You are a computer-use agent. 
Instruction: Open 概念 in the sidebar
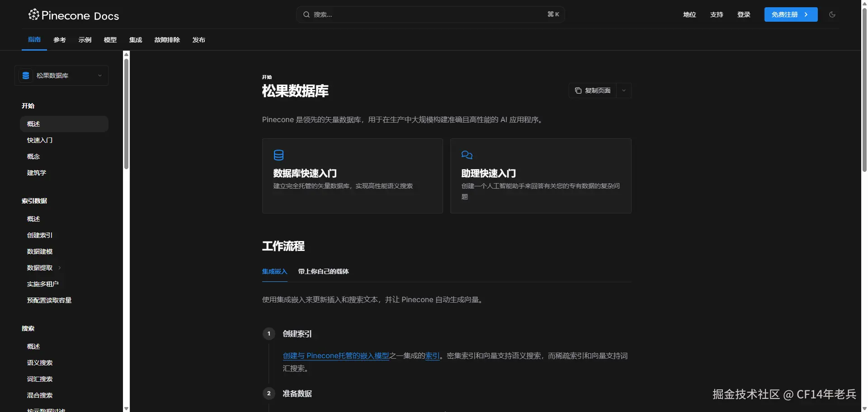(64, 156)
